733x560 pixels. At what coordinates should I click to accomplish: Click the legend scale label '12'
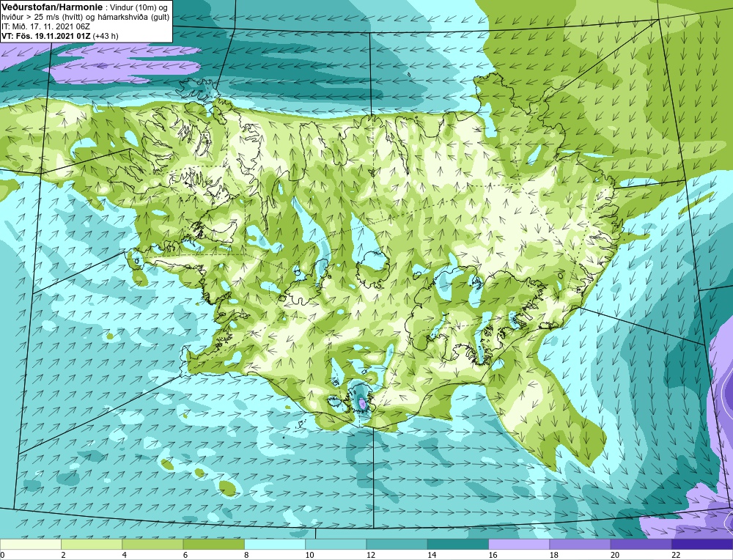coord(370,555)
